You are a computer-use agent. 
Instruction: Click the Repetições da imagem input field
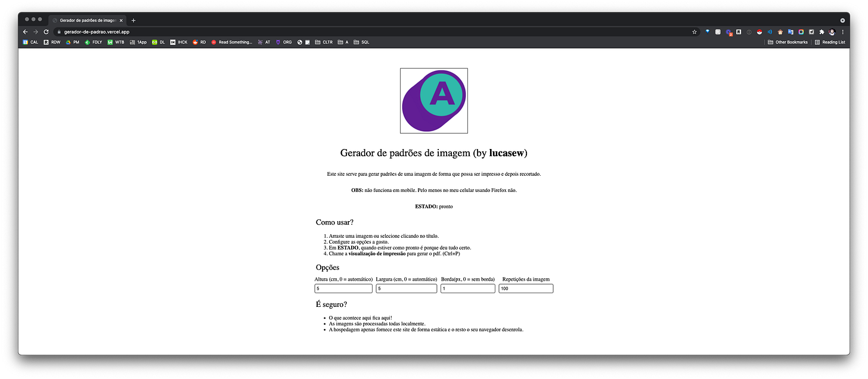pos(526,288)
